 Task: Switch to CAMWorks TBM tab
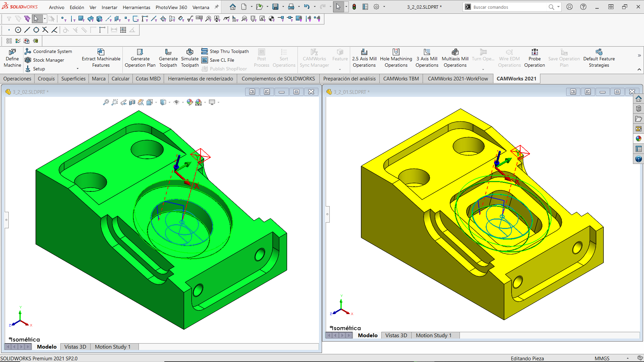[401, 78]
